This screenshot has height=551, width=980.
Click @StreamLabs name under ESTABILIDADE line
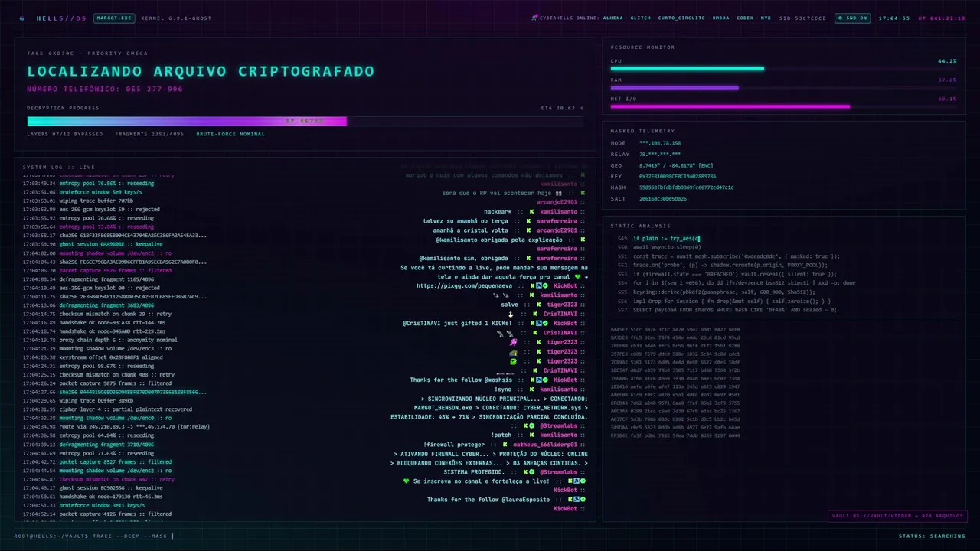[x=558, y=426]
